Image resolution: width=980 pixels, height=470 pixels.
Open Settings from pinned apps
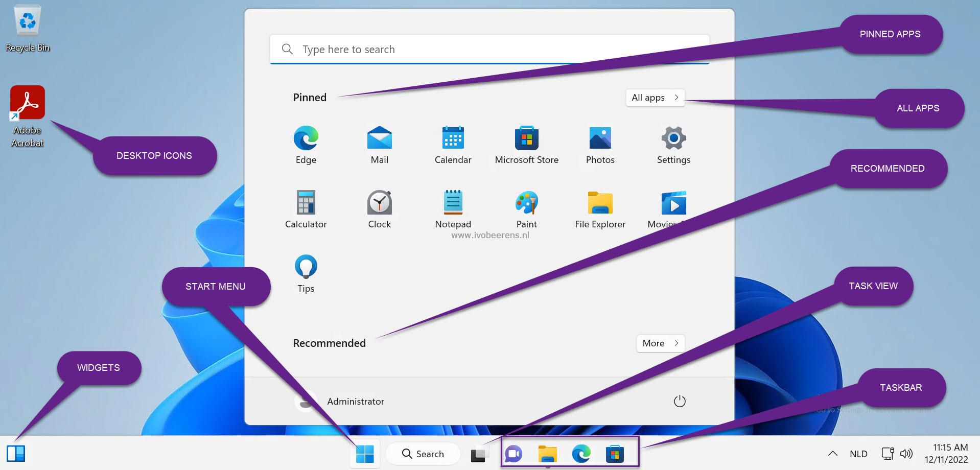pos(674,145)
